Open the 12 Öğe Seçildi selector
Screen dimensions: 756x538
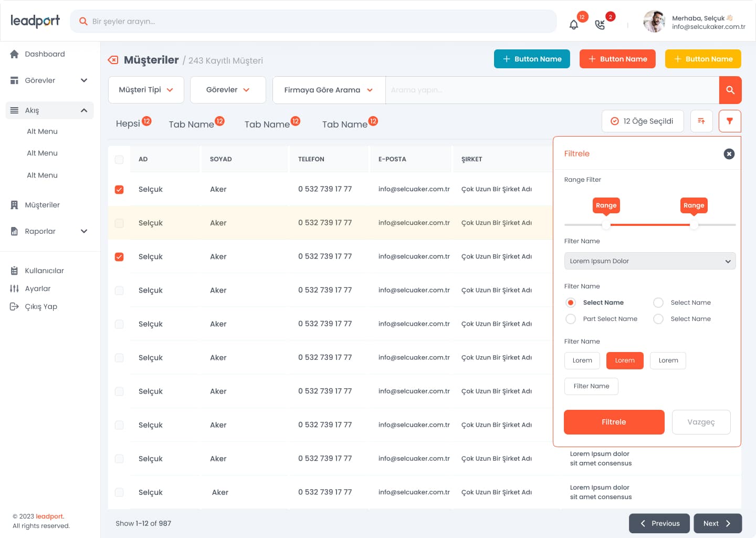coord(643,121)
